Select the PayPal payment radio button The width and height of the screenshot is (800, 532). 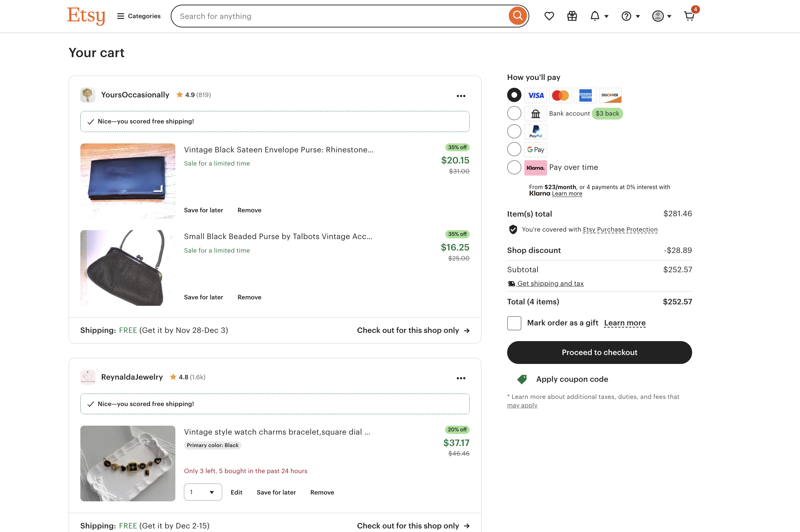point(514,131)
